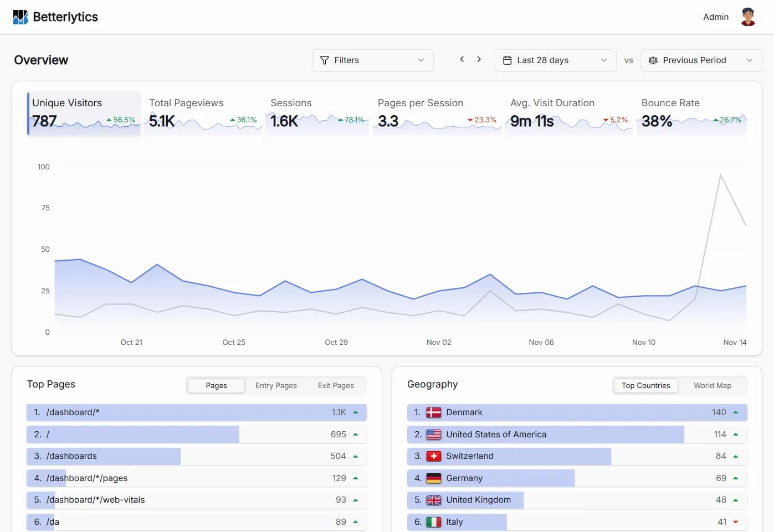This screenshot has width=774, height=532.
Task: Select the Exit Pages tab
Action: 335,385
